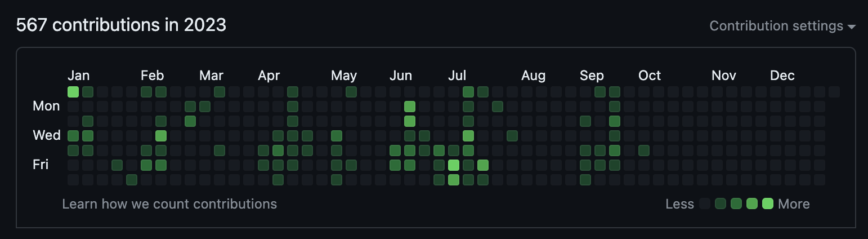The height and width of the screenshot is (239, 868).
Task: Select the Wednesday May 10 contribution cell
Action: (337, 135)
